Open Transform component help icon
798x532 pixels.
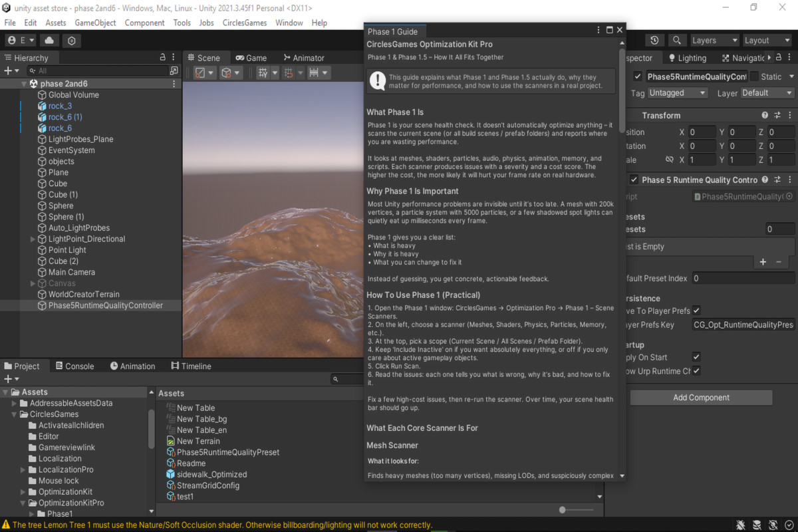coord(765,115)
